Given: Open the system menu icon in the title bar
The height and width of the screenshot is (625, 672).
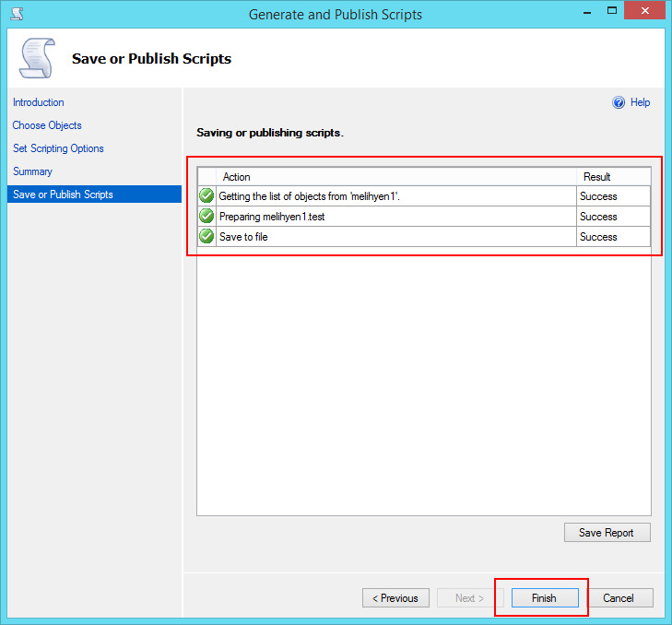Looking at the screenshot, I should (x=16, y=14).
